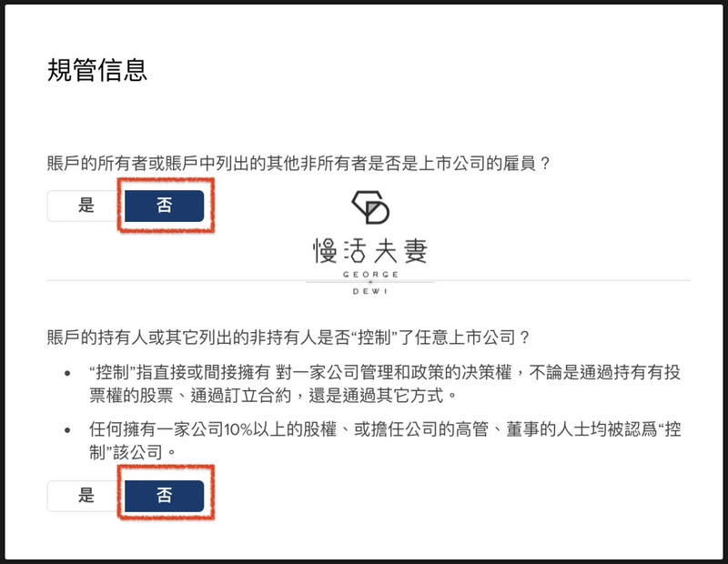The image size is (728, 564).
Task: Click the 規管信息 page heading
Action: point(97,71)
